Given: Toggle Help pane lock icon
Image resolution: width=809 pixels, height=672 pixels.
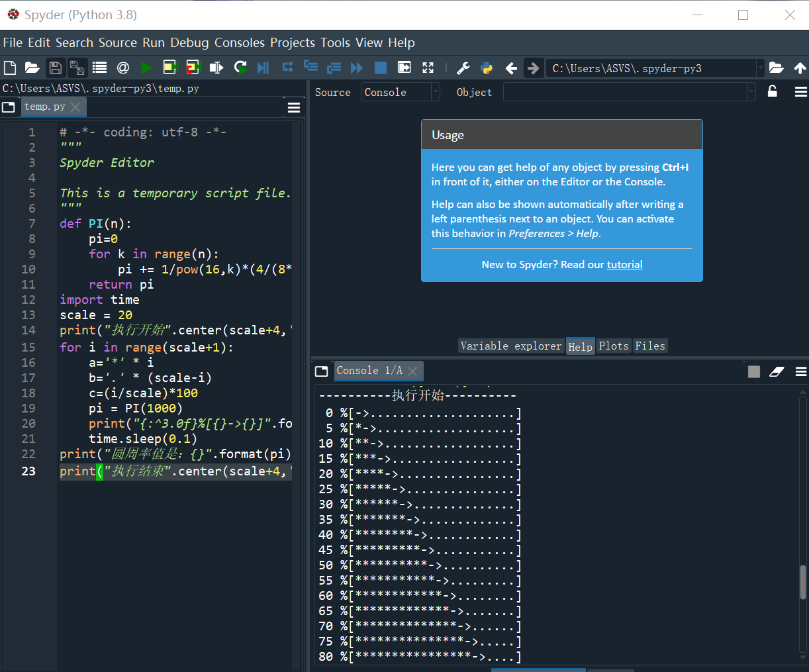Looking at the screenshot, I should [772, 91].
